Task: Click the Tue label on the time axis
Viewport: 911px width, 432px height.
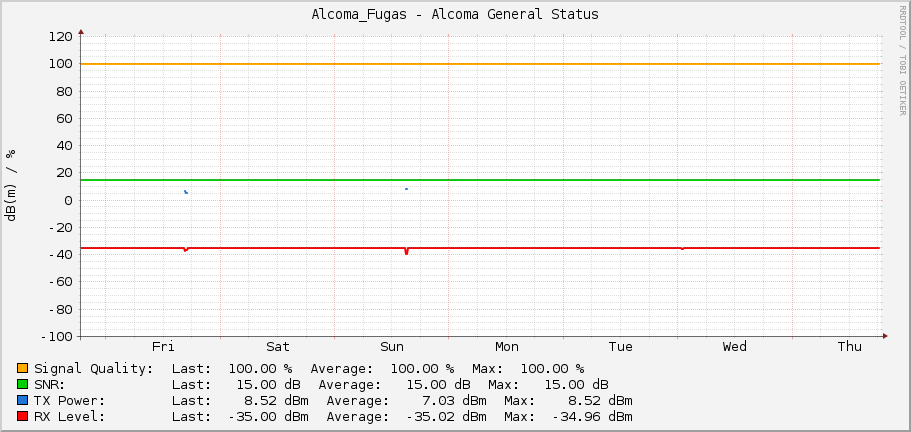Action: coord(621,347)
